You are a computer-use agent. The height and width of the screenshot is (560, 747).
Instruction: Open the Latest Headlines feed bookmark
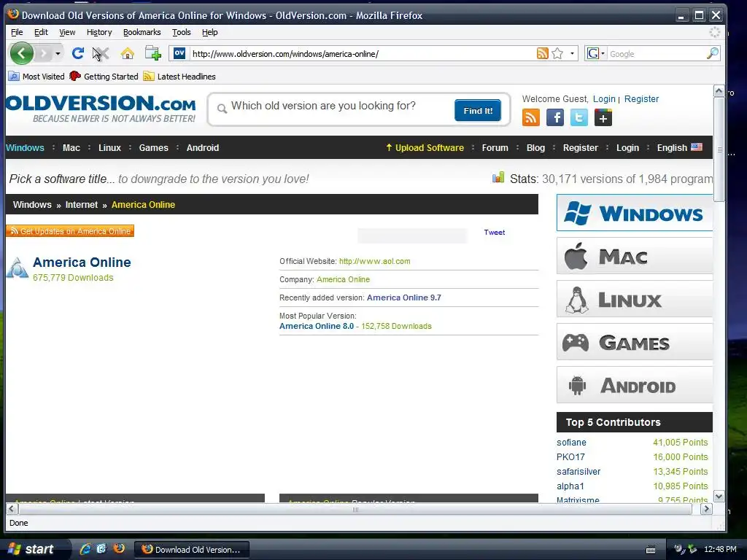pos(179,76)
